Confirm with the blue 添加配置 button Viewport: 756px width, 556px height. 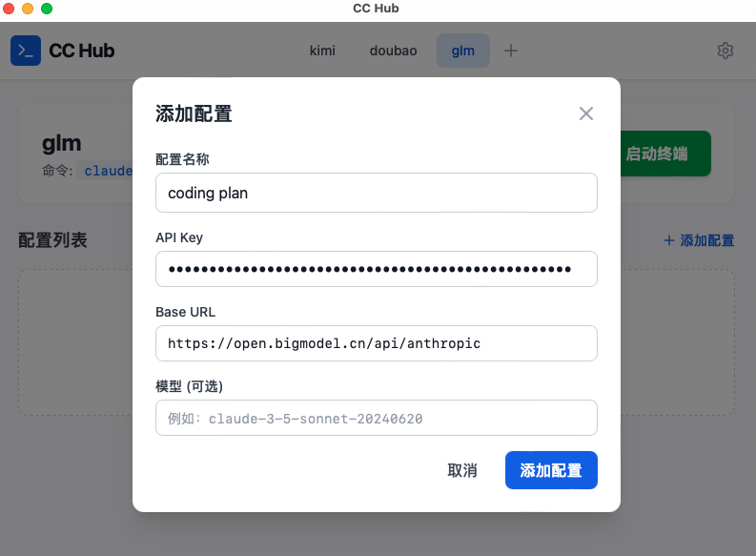coord(551,470)
